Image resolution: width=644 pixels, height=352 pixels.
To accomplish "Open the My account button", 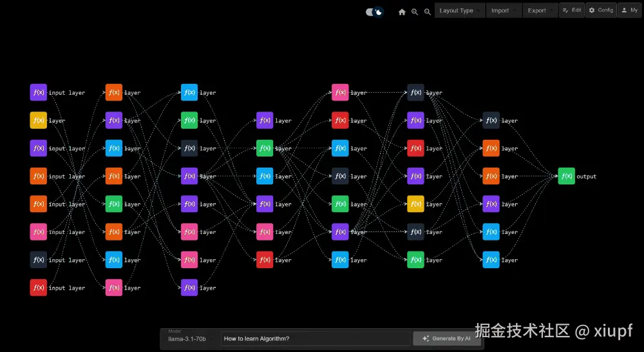I will 630,10.
